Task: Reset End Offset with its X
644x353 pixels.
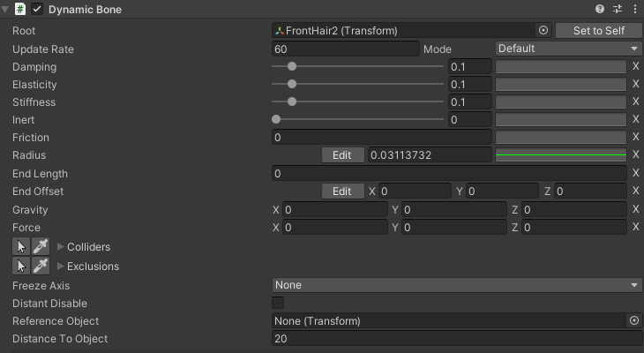Action: (636, 191)
